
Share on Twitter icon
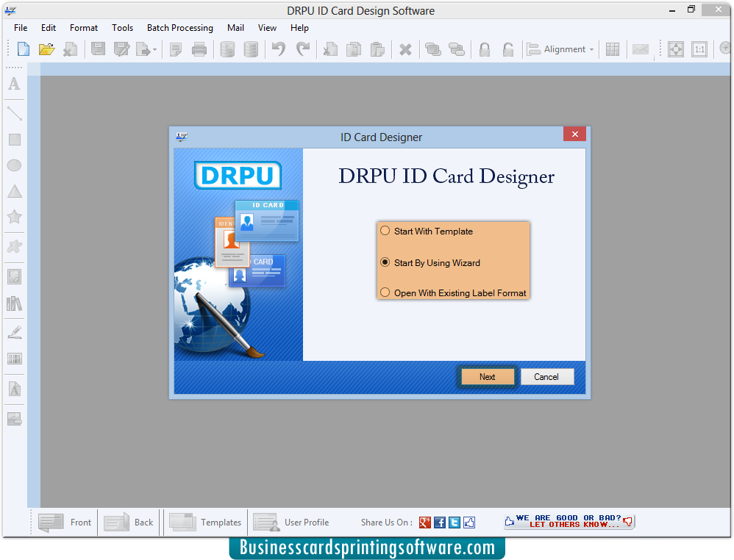pyautogui.click(x=454, y=522)
